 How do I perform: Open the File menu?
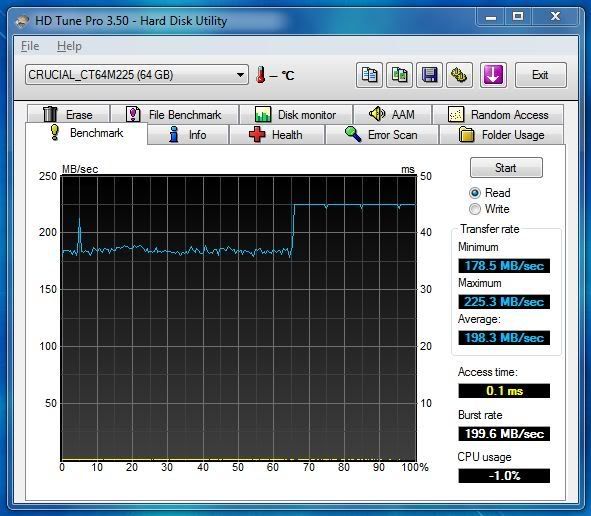tap(30, 46)
